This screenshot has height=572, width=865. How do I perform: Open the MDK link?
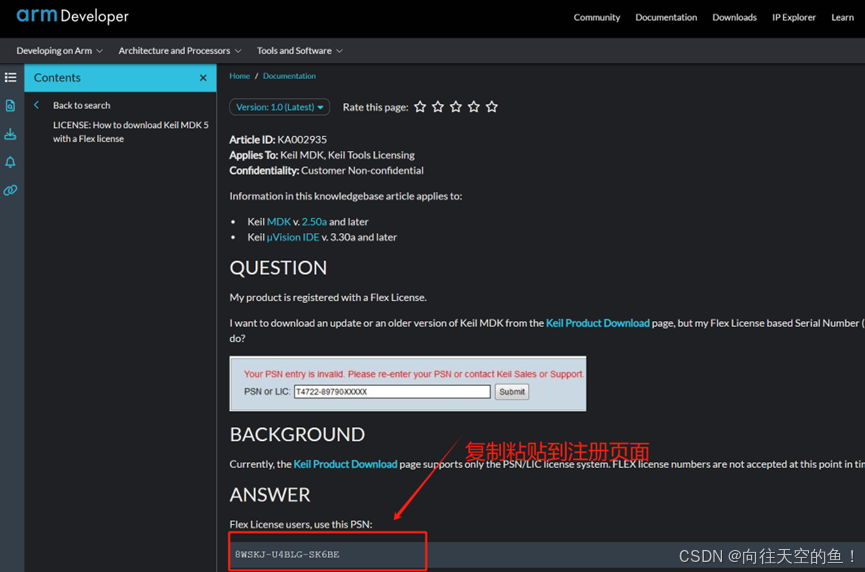279,222
